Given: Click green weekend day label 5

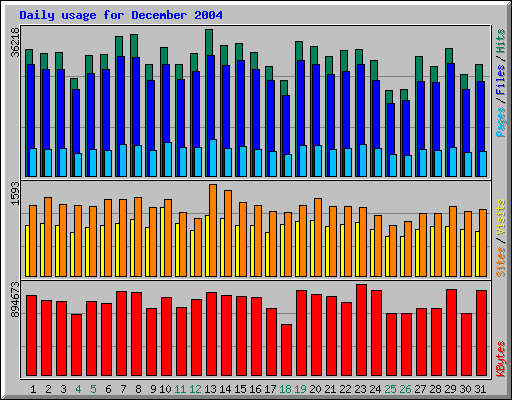Looking at the screenshot, I should point(93,389).
